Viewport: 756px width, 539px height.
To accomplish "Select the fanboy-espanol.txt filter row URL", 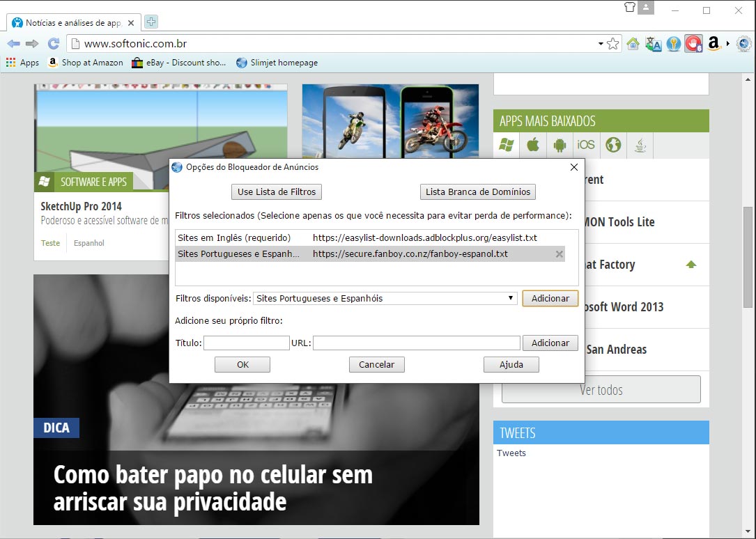I will pos(410,254).
